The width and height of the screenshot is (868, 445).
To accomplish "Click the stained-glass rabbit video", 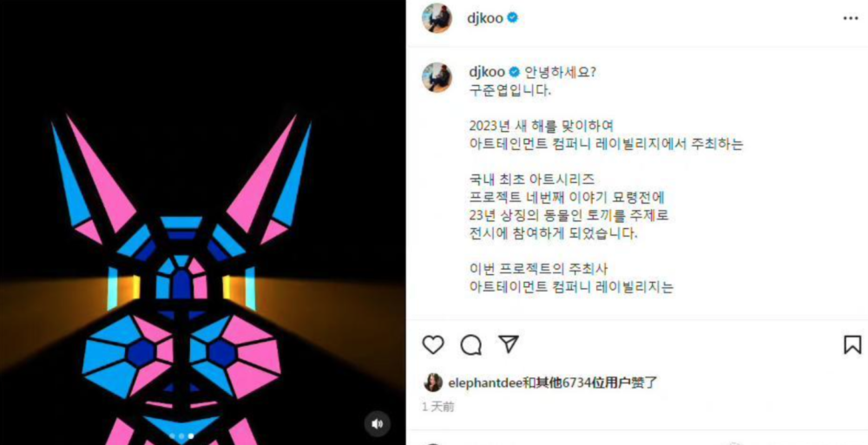I will 202,222.
